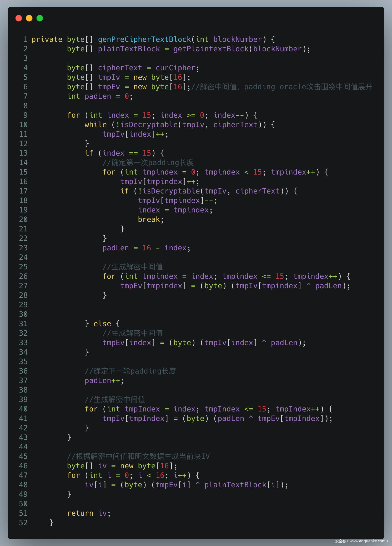Image resolution: width=392 pixels, height=546 pixels.
Task: Click 'int padLen = 0' on line 7
Action: coord(98,96)
